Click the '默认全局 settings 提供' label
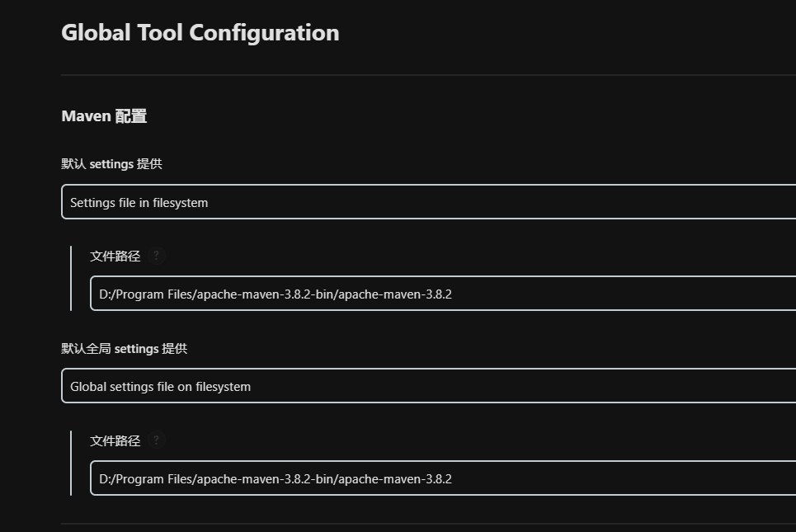The image size is (796, 532). point(124,349)
